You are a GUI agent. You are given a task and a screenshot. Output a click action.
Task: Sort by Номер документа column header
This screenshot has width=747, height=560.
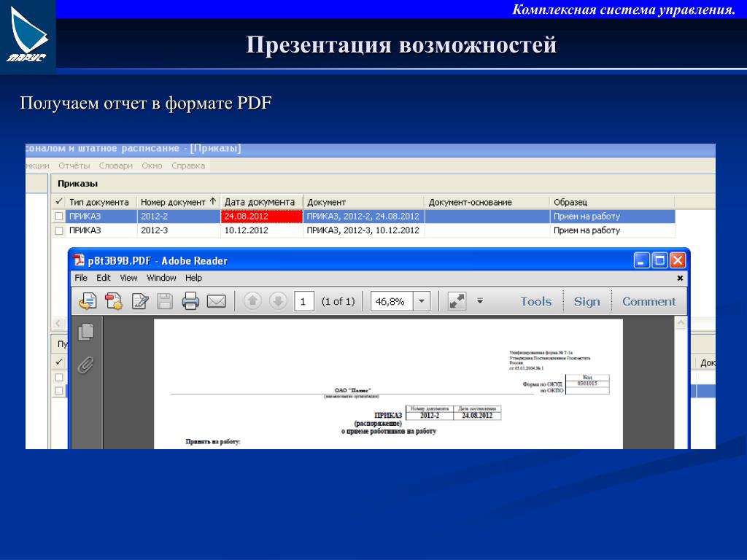pyautogui.click(x=178, y=202)
